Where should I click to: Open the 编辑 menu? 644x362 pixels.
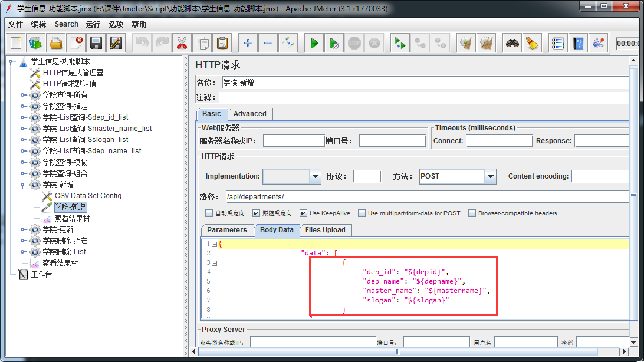click(x=38, y=24)
